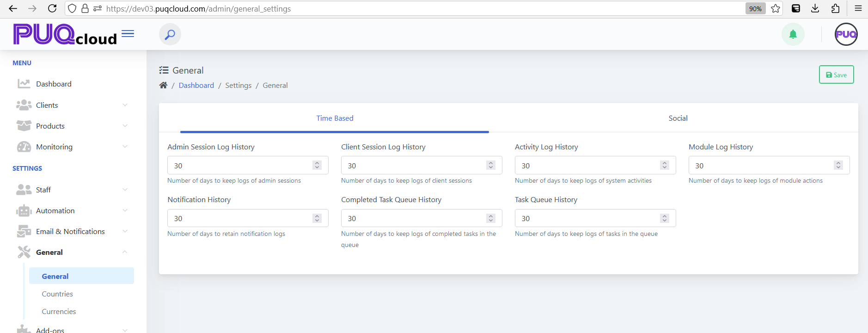Click the Email & Notifications icon

click(x=24, y=231)
